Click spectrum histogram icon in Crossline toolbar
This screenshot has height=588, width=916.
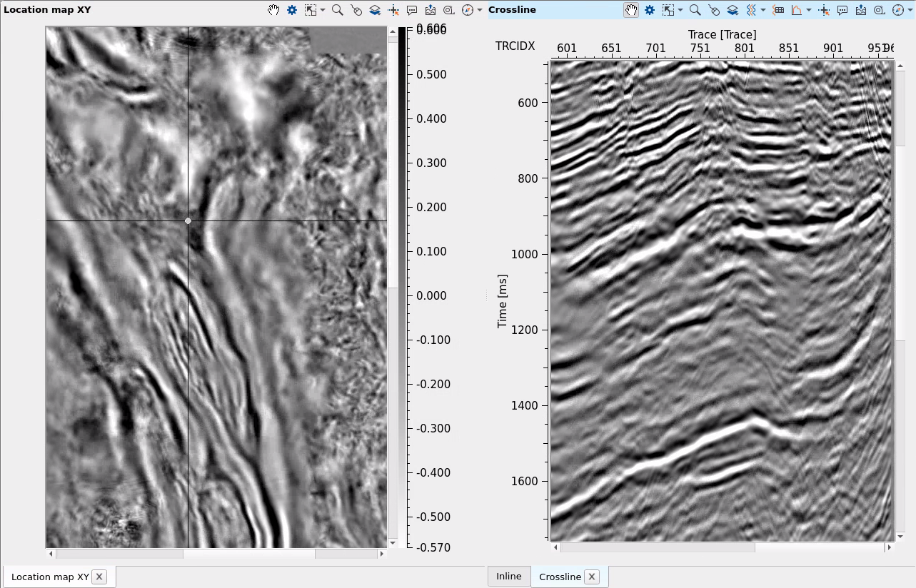pos(796,10)
